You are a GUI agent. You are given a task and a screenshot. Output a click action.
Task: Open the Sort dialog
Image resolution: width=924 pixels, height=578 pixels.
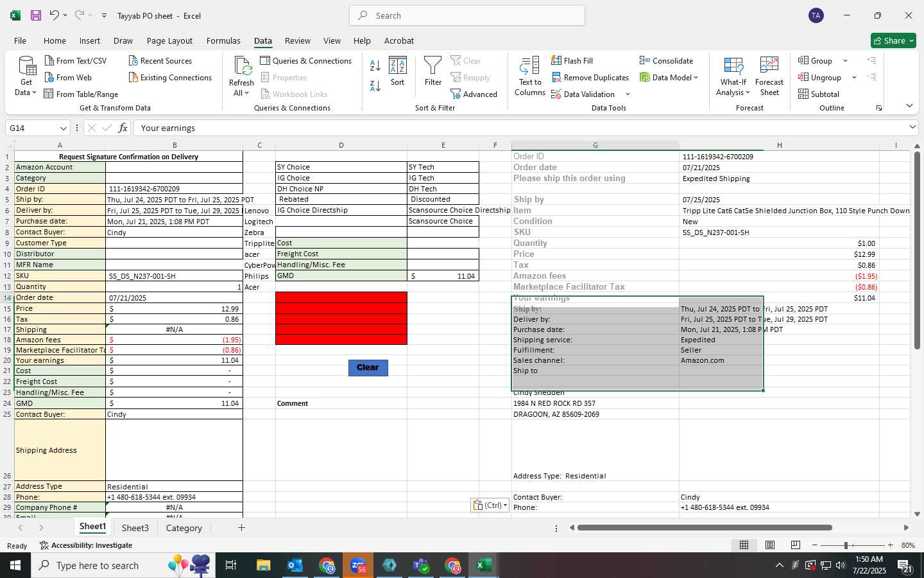tap(398, 71)
